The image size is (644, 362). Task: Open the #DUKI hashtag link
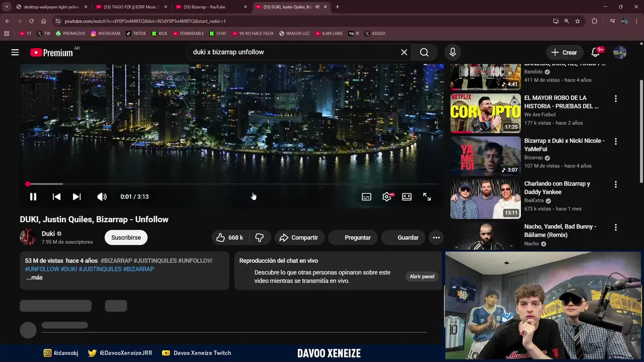tap(69, 269)
